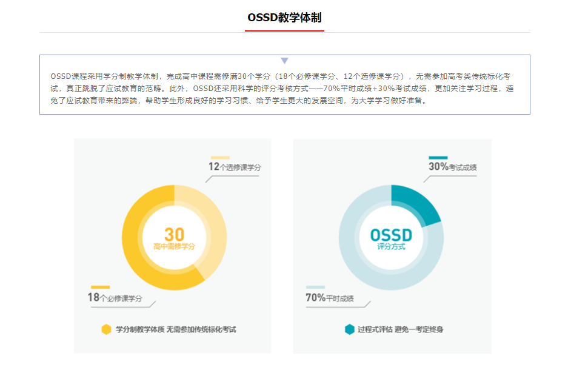
Task: Click the light blue bar above 70%平时成绩
Action: coord(315,287)
